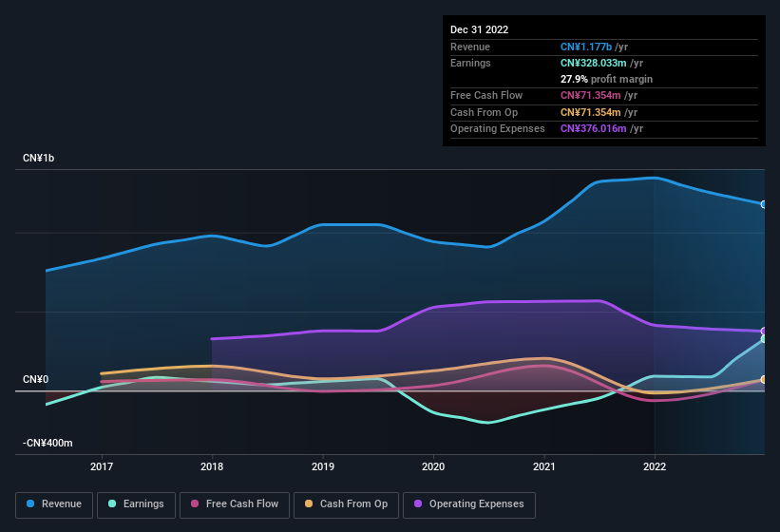780x532 pixels.
Task: Click the 2017 x-axis label
Action: pos(102,466)
